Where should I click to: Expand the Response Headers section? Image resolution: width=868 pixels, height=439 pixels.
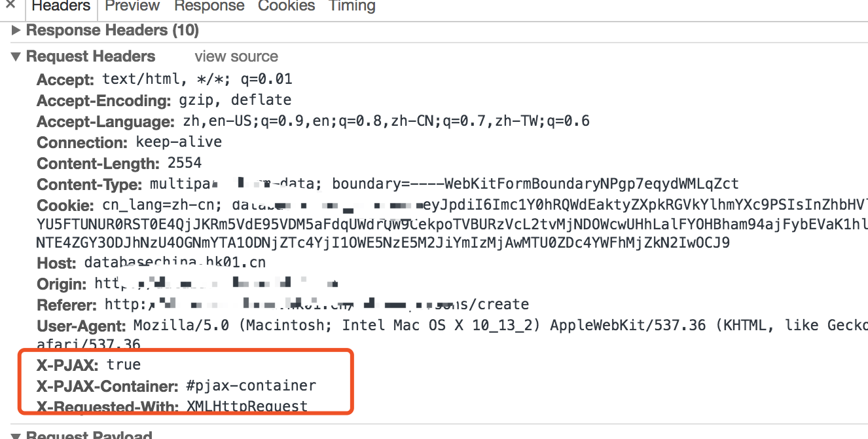coord(16,29)
